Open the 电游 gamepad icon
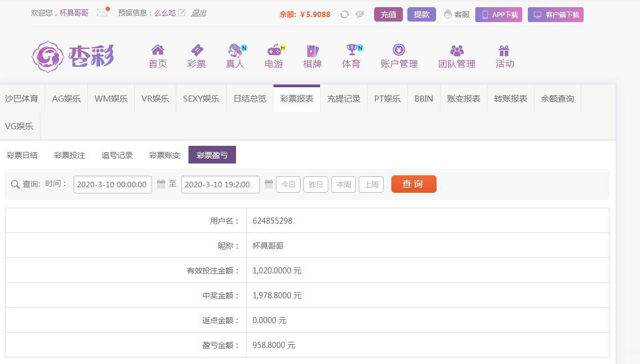The width and height of the screenshot is (640, 364). (274, 50)
